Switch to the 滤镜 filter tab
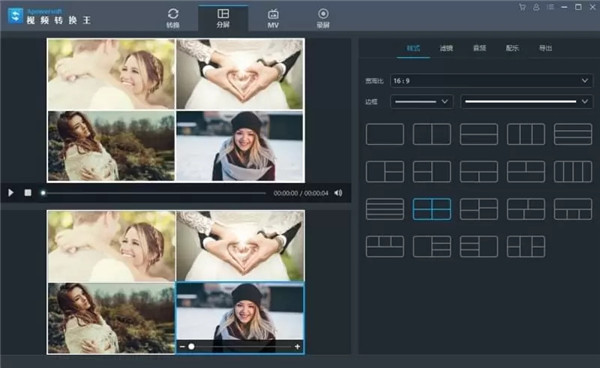The width and height of the screenshot is (600, 368). (x=446, y=48)
